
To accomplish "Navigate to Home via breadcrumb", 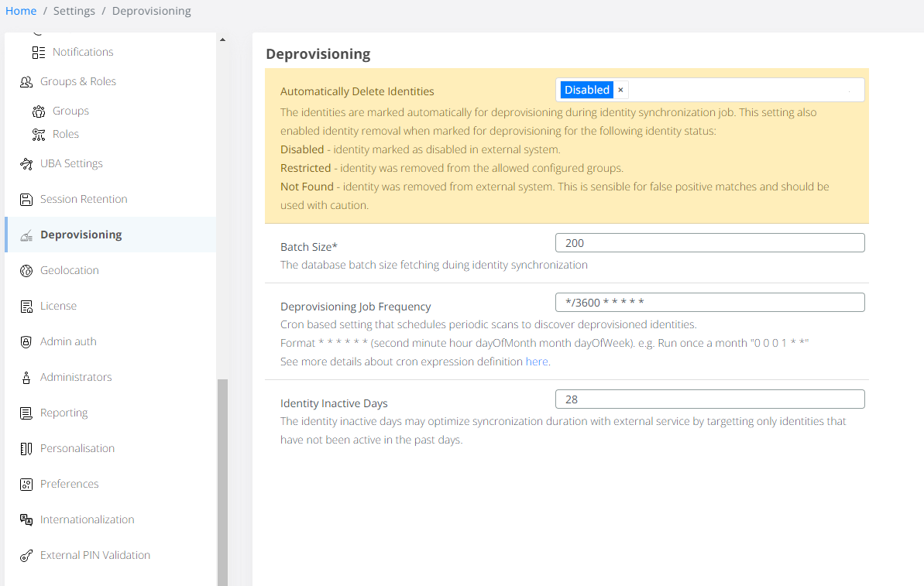I will [21, 11].
